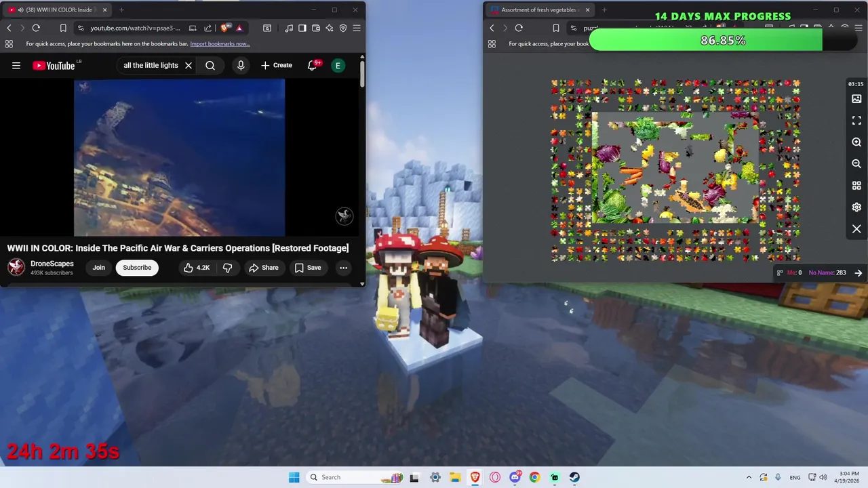This screenshot has width=868, height=488.
Task: Save the video to a playlist
Action: click(308, 268)
